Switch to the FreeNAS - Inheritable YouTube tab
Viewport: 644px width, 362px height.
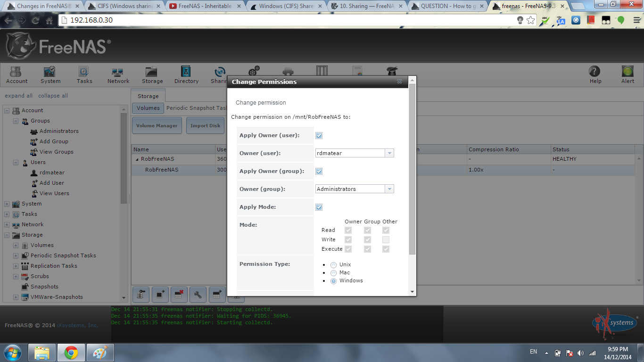pyautogui.click(x=206, y=6)
